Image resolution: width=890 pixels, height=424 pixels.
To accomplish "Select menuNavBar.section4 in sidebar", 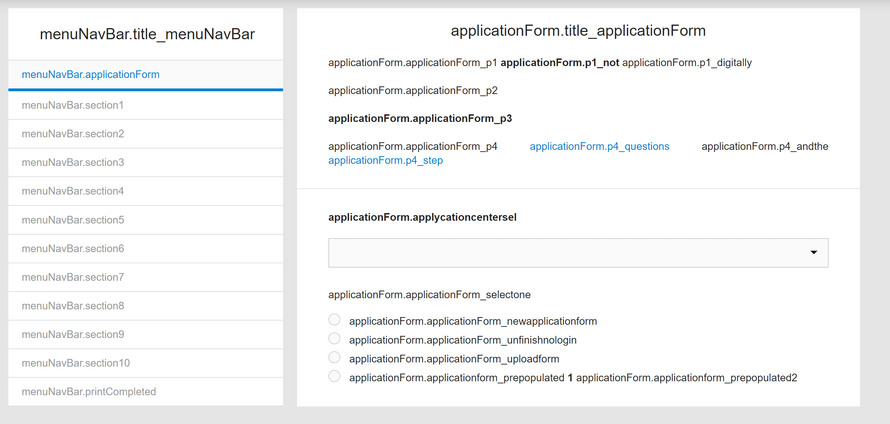I will pyautogui.click(x=145, y=191).
